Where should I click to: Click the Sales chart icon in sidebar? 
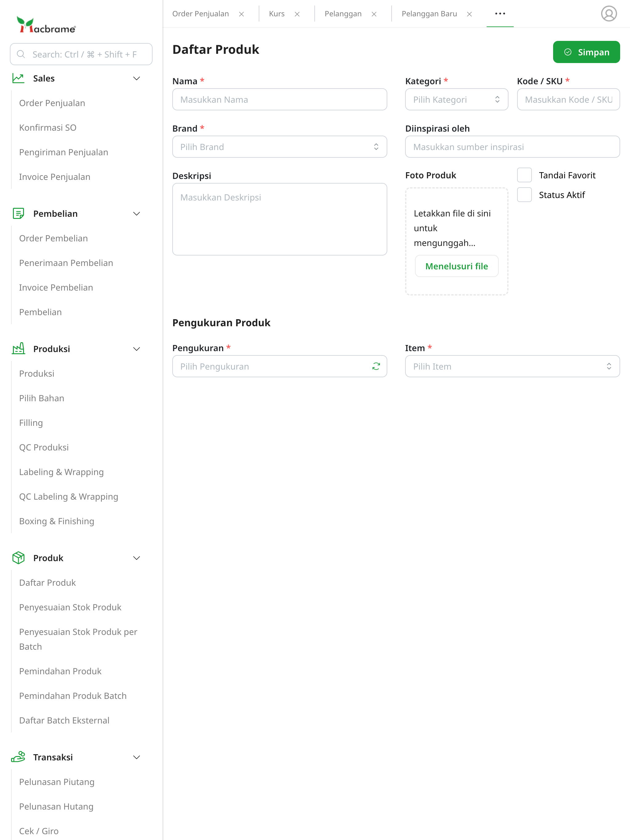pos(18,78)
